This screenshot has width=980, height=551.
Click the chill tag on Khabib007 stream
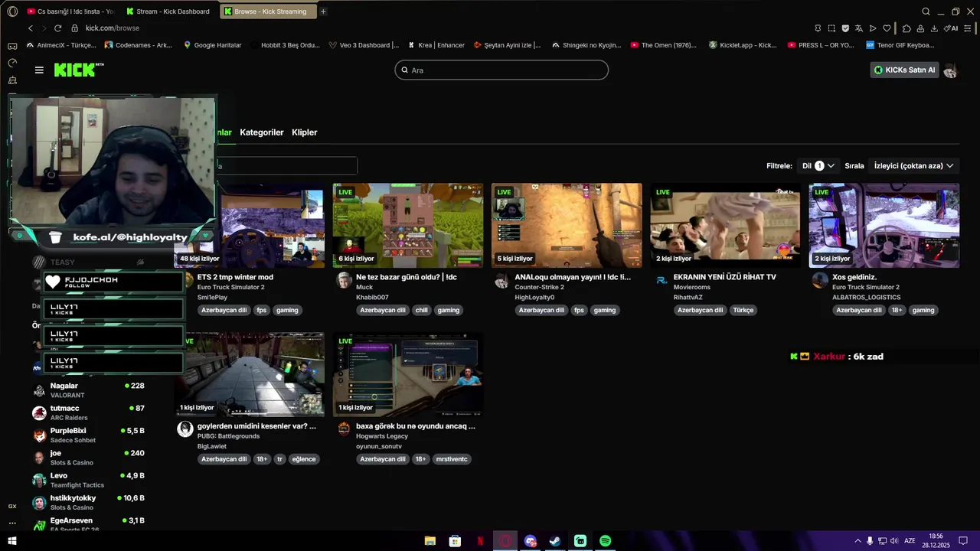pos(421,311)
